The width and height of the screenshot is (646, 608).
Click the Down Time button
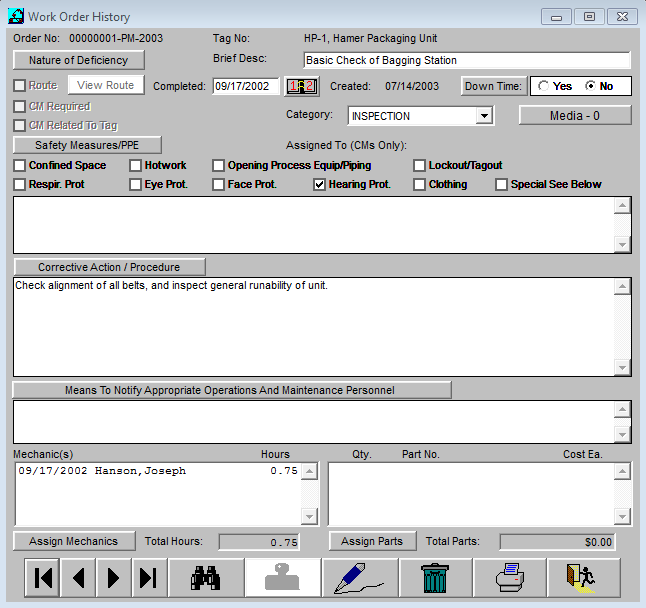click(x=494, y=86)
